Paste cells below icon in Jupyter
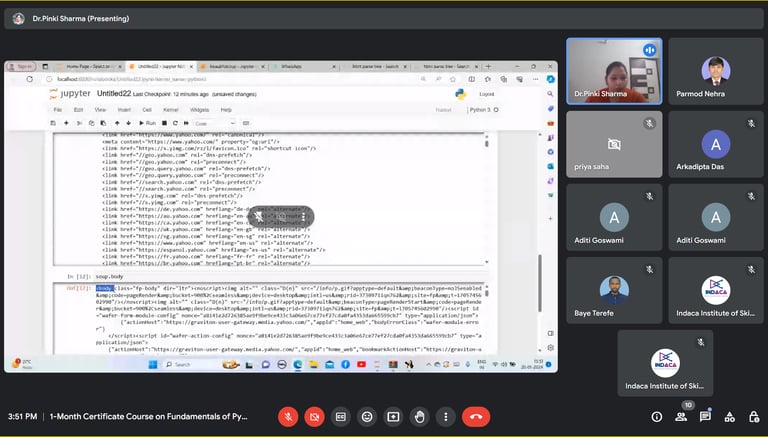The width and height of the screenshot is (768, 437). coord(103,123)
